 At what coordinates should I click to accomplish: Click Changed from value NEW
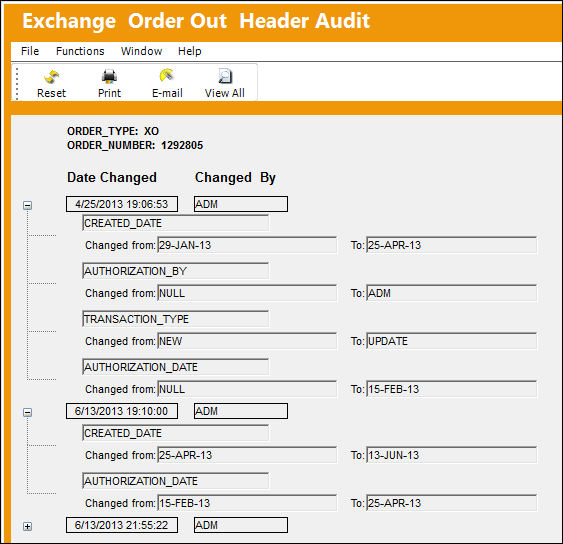click(247, 341)
